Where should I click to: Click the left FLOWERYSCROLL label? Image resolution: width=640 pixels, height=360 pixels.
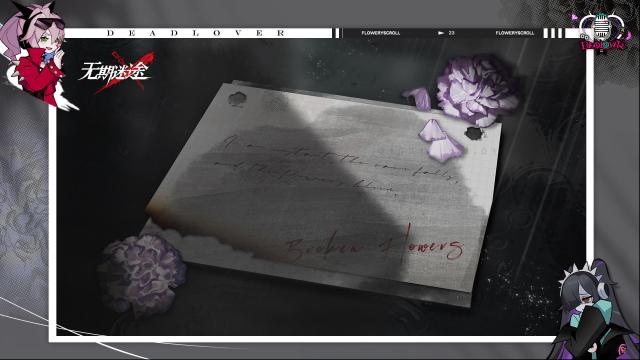click(x=381, y=33)
